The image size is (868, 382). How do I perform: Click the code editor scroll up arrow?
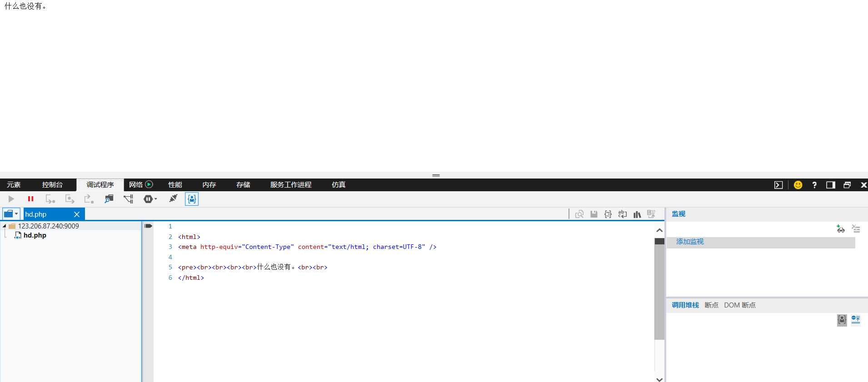[x=659, y=230]
